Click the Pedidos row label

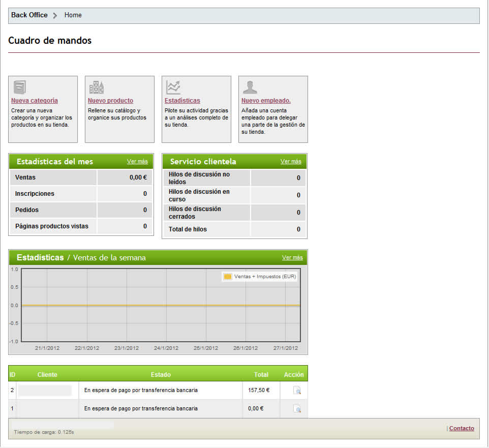point(27,210)
